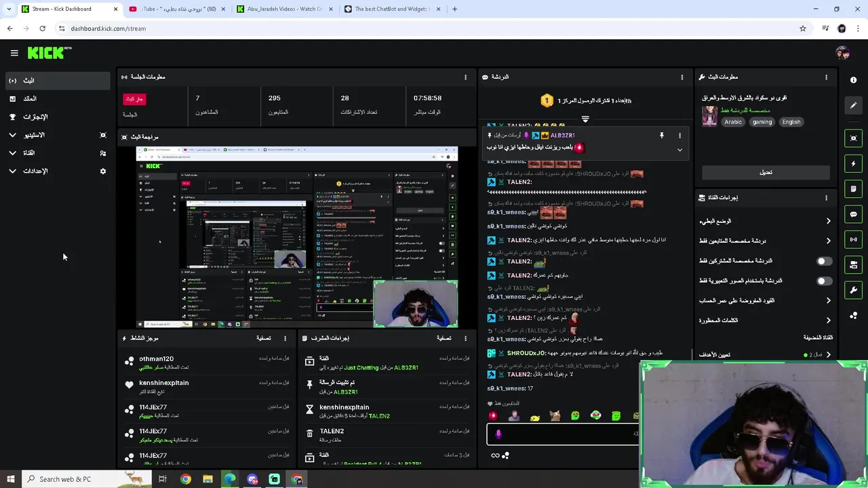
Task: Click the hourglass icon beside kenshinexpltain timeout
Action: [x=310, y=409]
